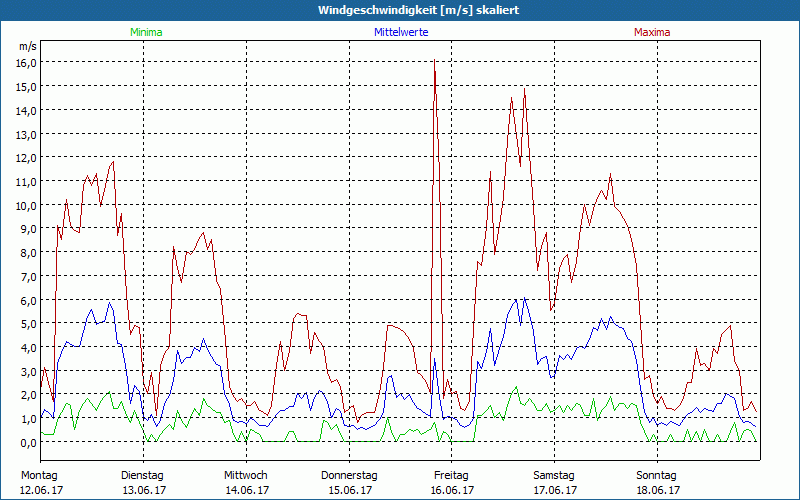This screenshot has height=500, width=800.
Task: Click the '15,0' y-axis value
Action: [x=27, y=86]
